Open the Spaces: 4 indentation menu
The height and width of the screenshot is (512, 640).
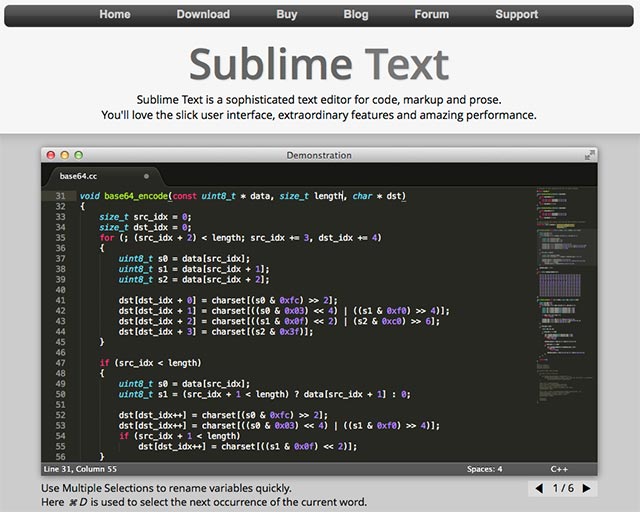pyautogui.click(x=485, y=468)
